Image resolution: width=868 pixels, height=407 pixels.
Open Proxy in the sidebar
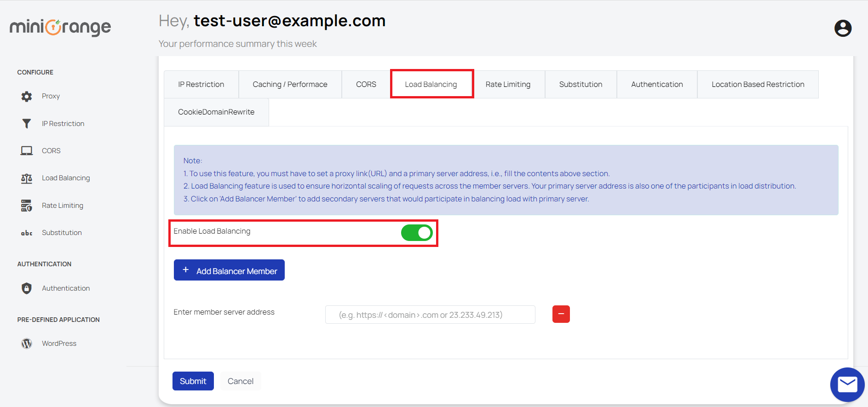51,96
